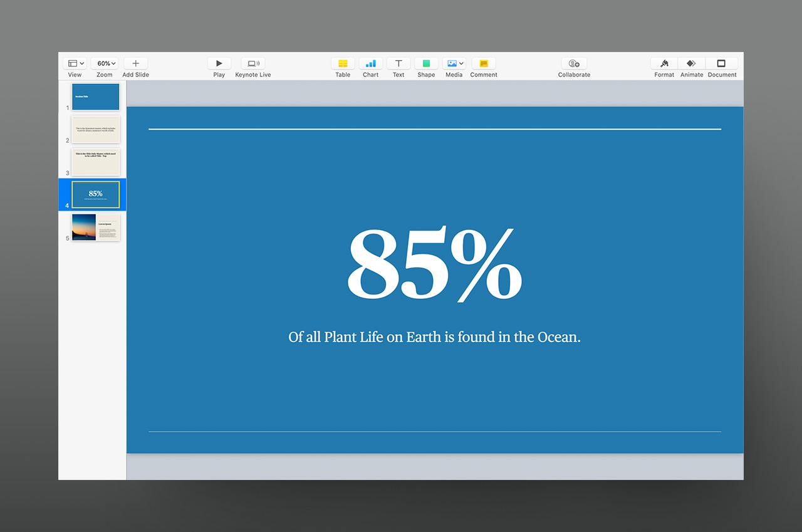Add a Comment to the slide

(484, 63)
